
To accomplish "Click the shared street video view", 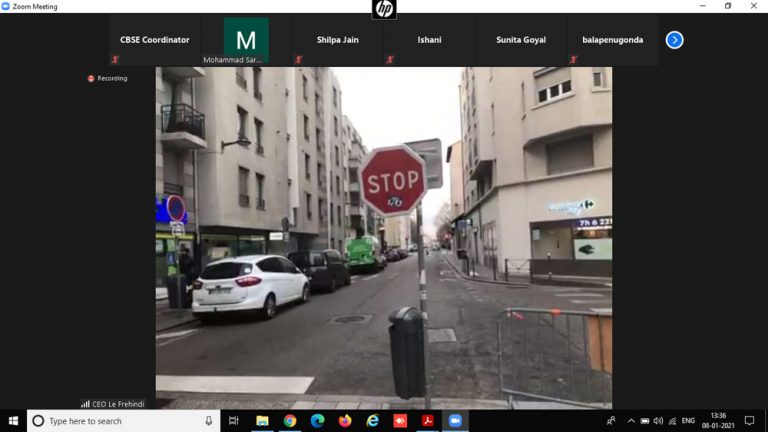I will (x=384, y=238).
